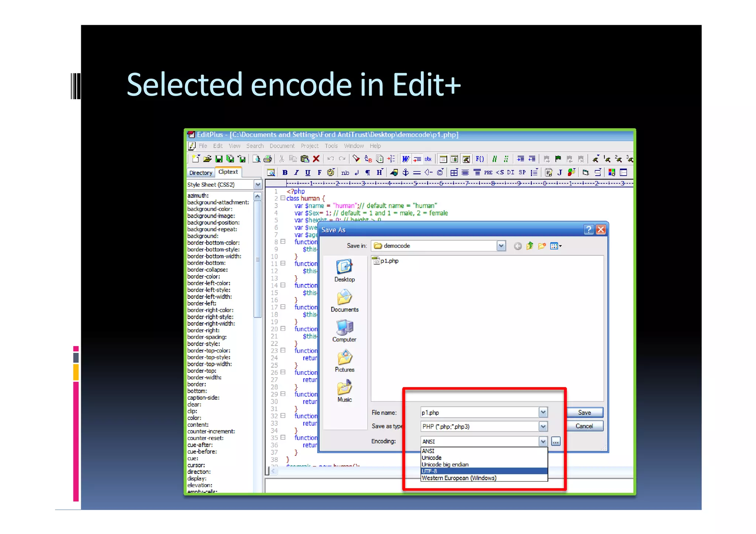Click the Save floppy disk icon

pos(219,159)
